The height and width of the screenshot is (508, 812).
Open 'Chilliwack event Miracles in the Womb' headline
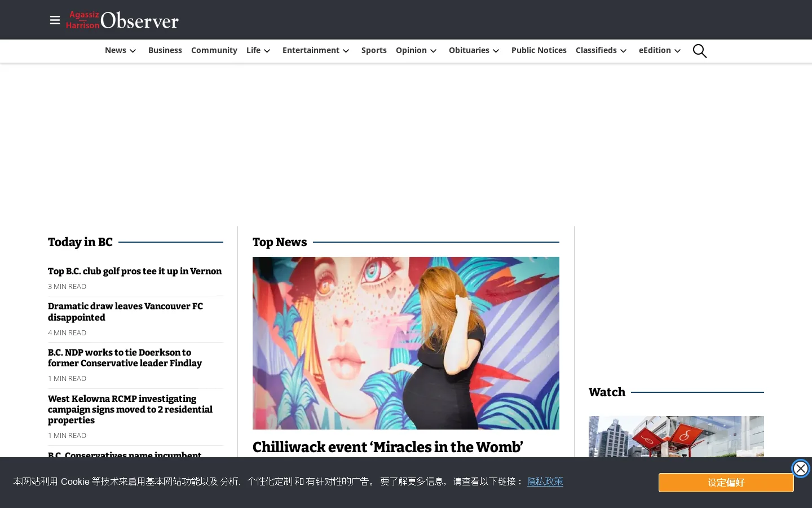(x=388, y=447)
